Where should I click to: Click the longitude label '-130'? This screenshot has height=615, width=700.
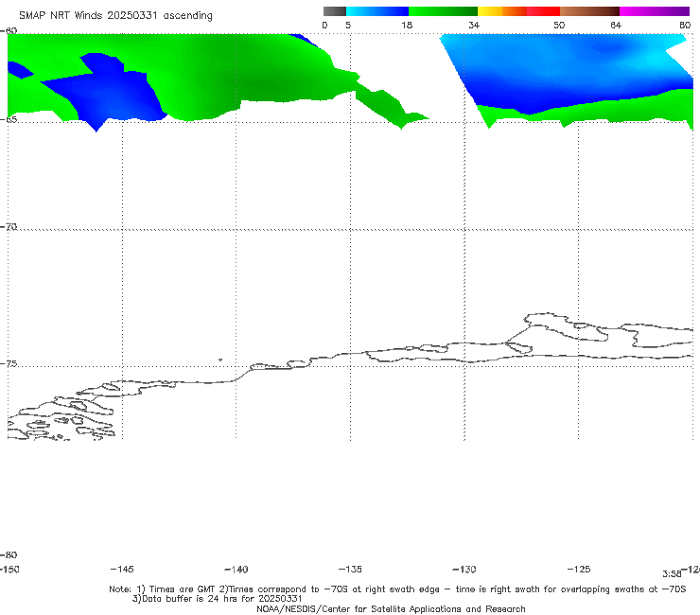(x=464, y=570)
